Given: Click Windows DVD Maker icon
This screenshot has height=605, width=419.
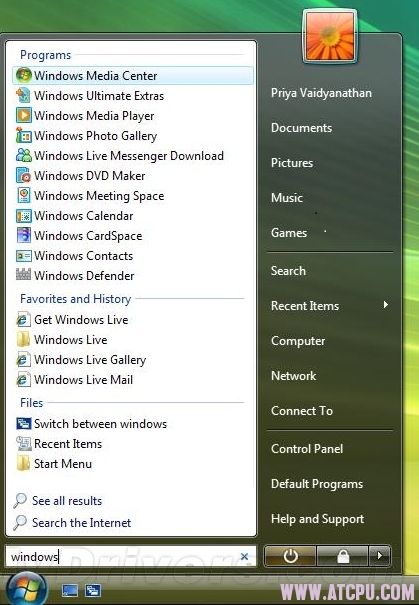Looking at the screenshot, I should (24, 176).
